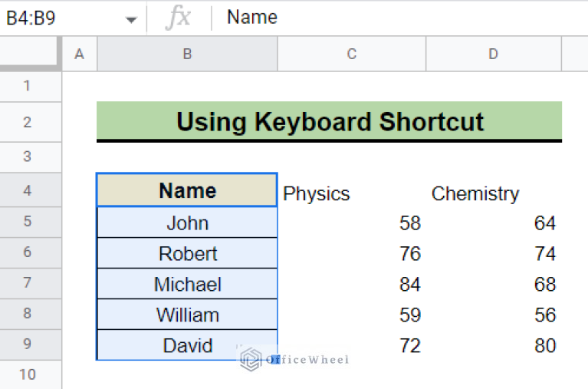Click the fx function icon
The image size is (588, 389).
click(x=178, y=18)
